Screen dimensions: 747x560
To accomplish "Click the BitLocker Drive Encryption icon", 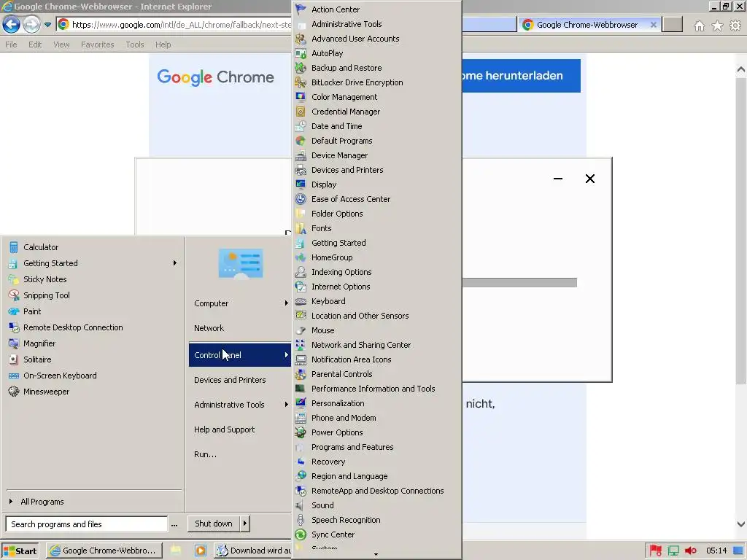I will 301,82.
